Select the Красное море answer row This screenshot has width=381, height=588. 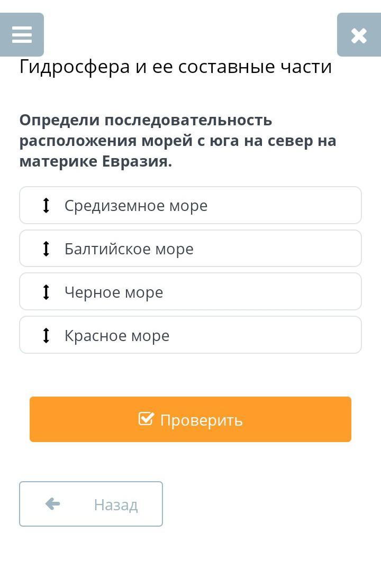190,335
